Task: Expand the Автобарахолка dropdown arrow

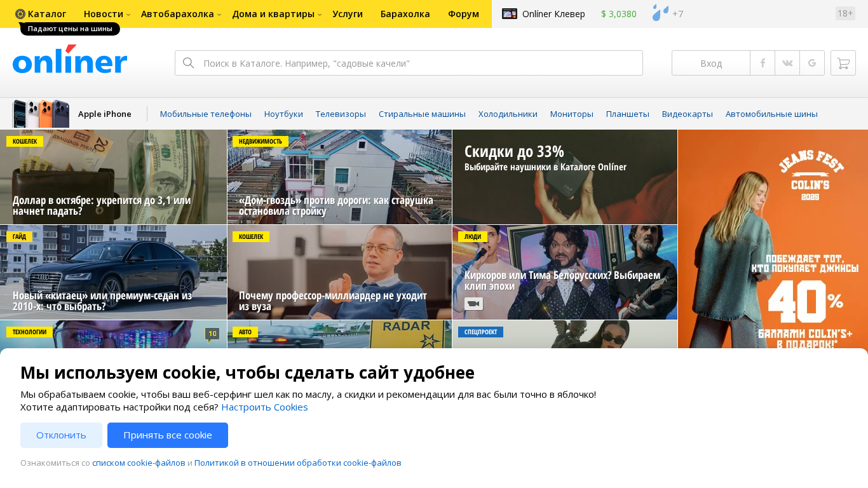Action: 219,15
